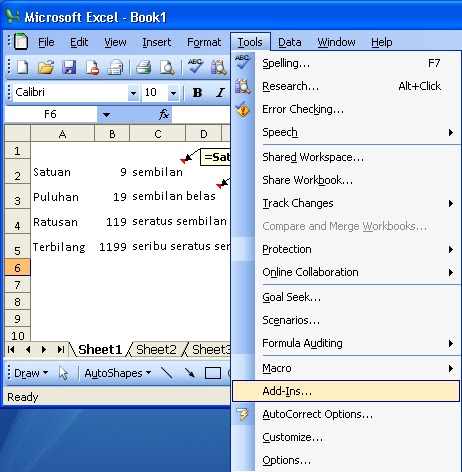This screenshot has height=472, width=462.
Task: Choose Customize... menu item
Action: pos(346,437)
